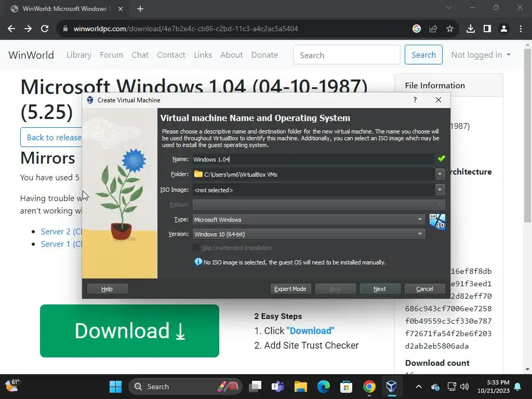Screen dimensions: 532x399
Task: Open the Contact nav item
Action: point(171,55)
